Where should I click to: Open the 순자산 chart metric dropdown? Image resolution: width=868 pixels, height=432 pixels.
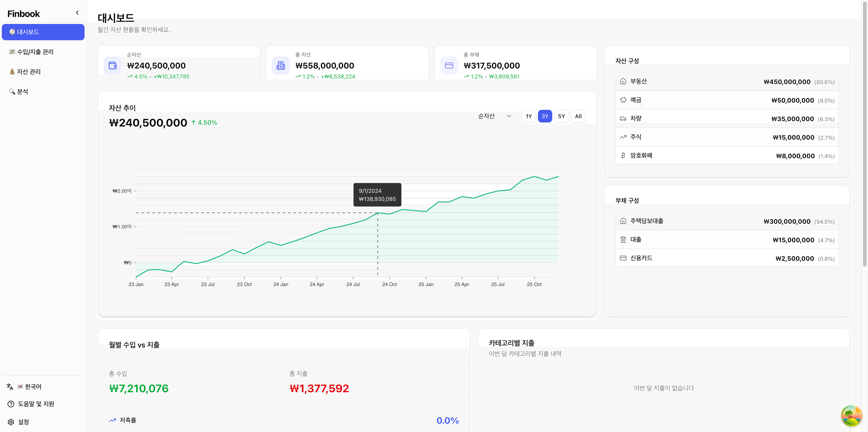click(x=494, y=116)
